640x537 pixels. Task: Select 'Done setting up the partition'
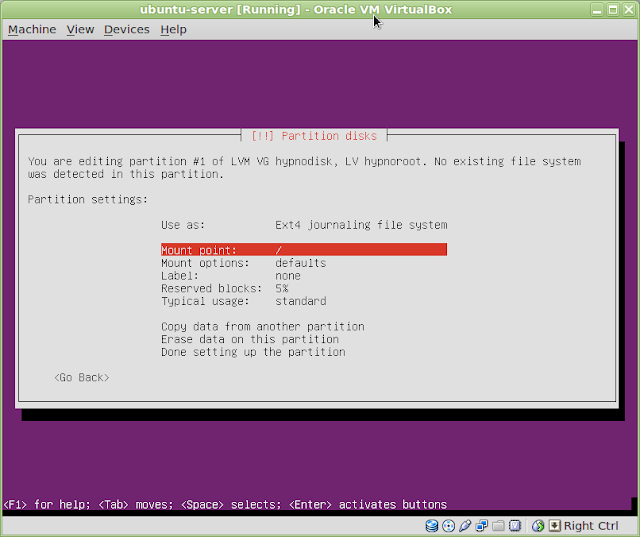click(x=253, y=352)
